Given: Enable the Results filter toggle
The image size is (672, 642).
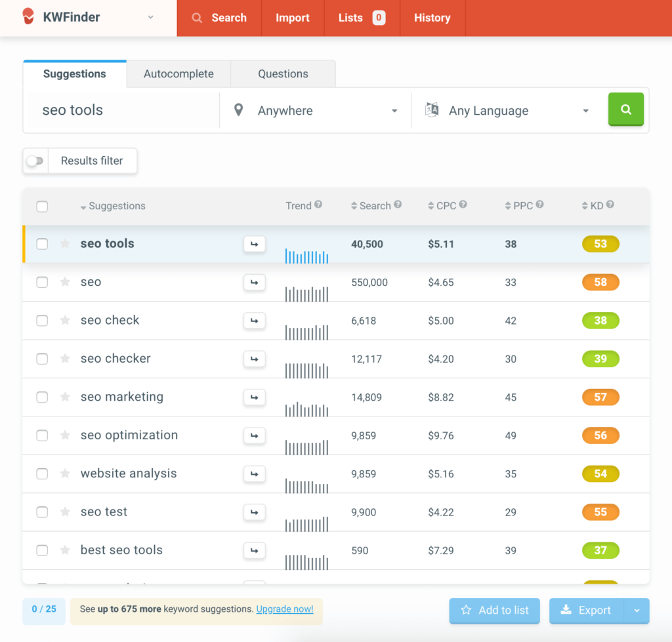Looking at the screenshot, I should coord(35,161).
